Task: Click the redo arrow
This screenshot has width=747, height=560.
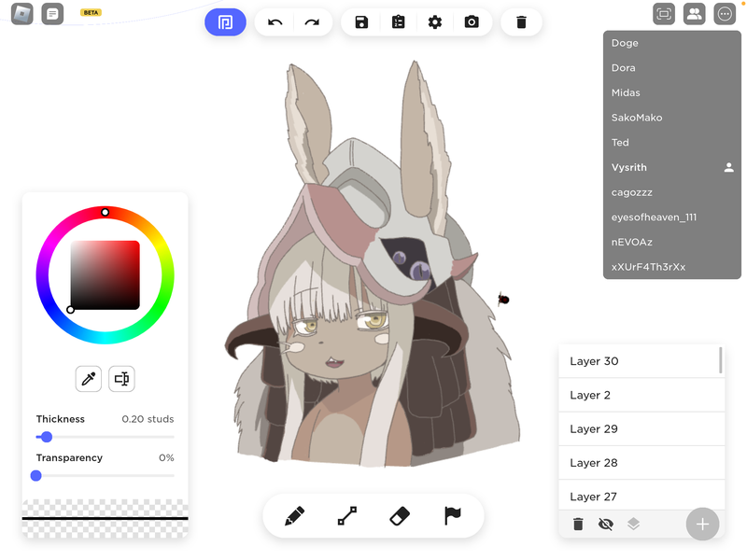Action: (312, 22)
